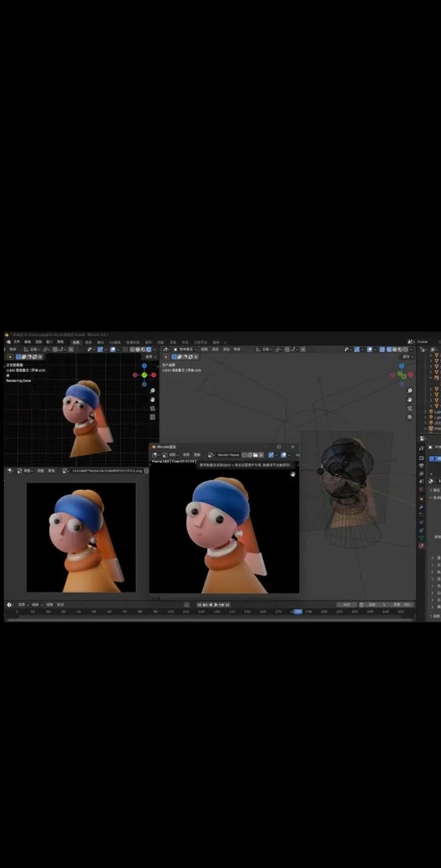Open transform orientation dropdown in right viewport
The width and height of the screenshot is (441, 868).
[264, 349]
